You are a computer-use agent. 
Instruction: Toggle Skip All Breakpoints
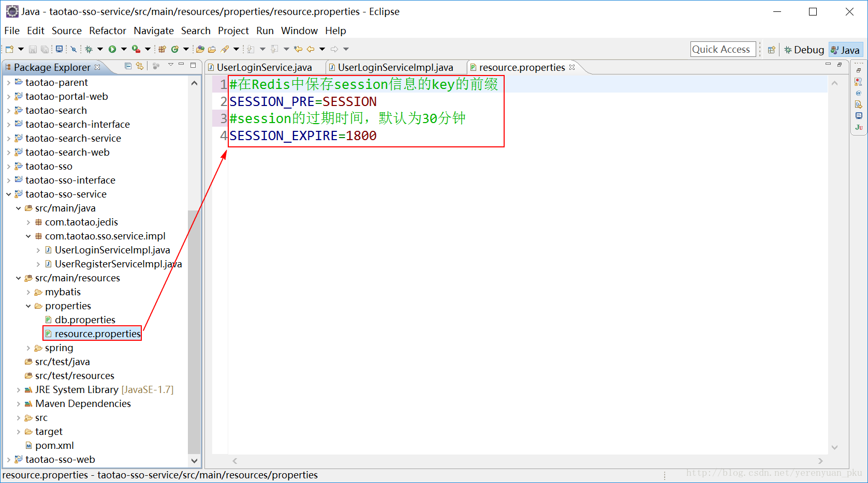pos(73,49)
